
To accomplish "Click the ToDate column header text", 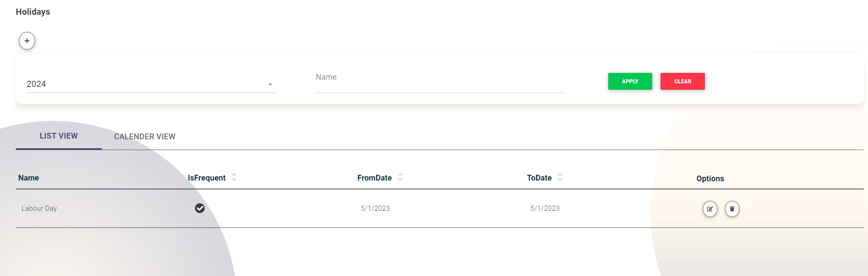I will click(539, 178).
